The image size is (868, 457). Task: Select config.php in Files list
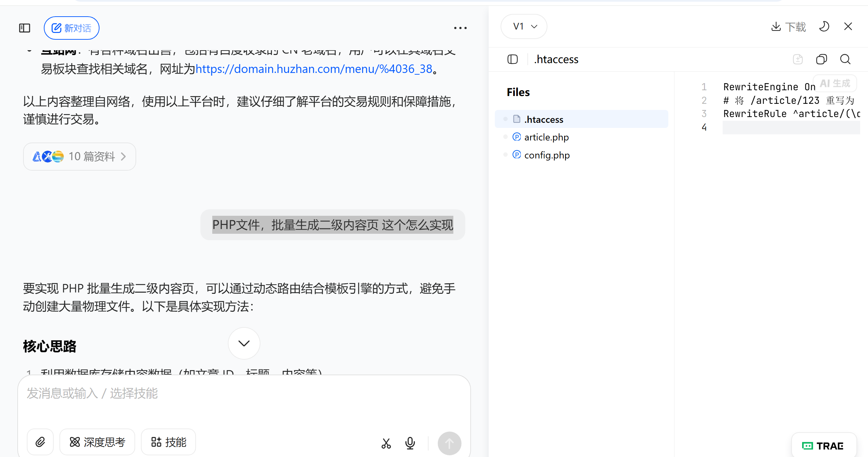pos(547,155)
